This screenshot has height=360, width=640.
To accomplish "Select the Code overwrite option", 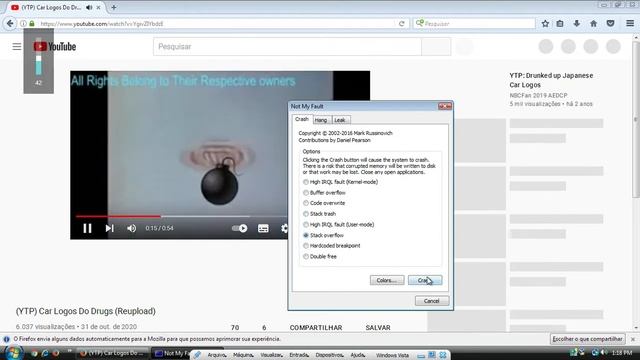I will click(x=324, y=203).
